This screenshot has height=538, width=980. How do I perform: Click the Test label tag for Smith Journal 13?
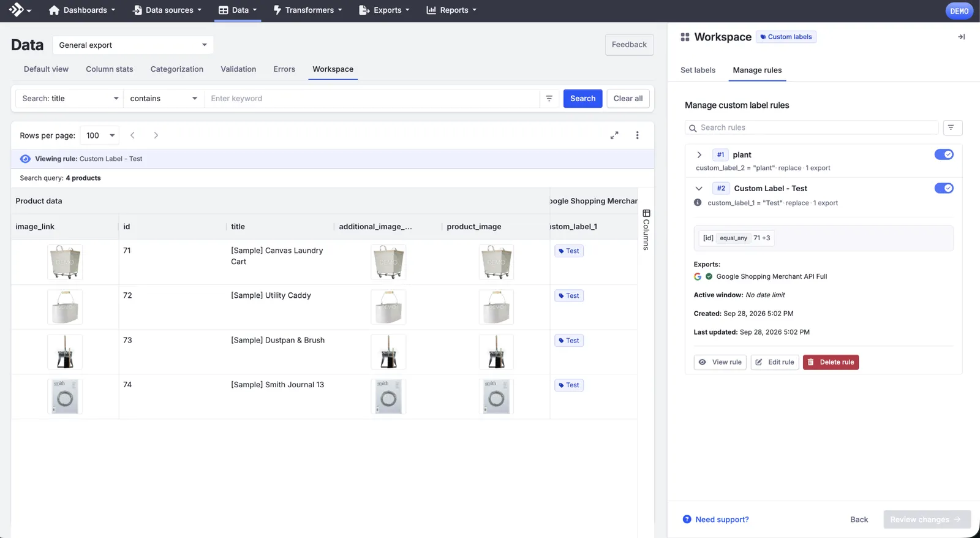pyautogui.click(x=569, y=385)
